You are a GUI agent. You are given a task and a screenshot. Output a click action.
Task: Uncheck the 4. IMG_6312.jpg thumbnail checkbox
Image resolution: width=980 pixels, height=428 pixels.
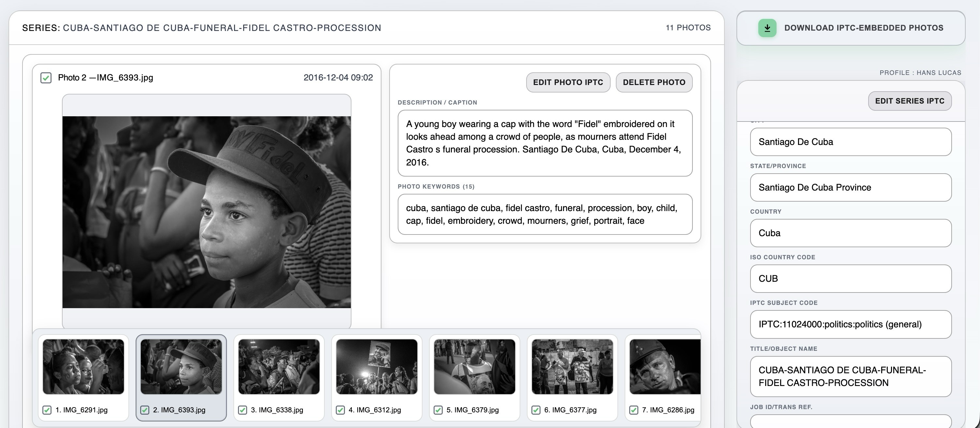coord(340,410)
